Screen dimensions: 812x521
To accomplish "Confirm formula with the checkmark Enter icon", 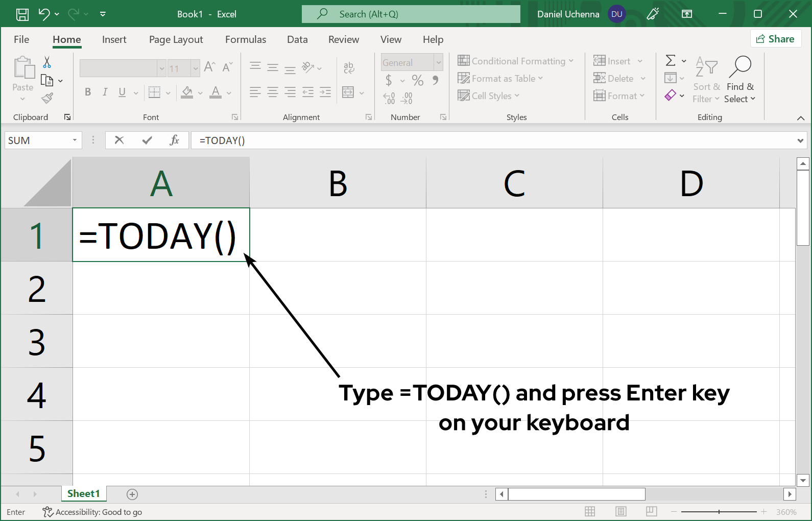I will coord(147,140).
